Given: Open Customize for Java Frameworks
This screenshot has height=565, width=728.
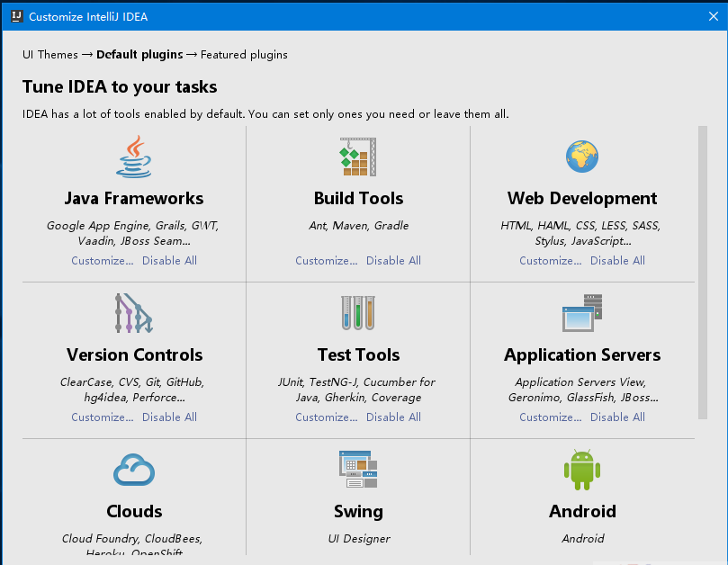Looking at the screenshot, I should (103, 260).
